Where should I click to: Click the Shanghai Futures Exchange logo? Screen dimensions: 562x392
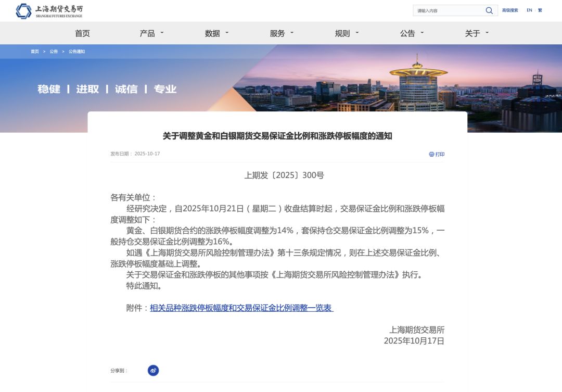tap(49, 11)
